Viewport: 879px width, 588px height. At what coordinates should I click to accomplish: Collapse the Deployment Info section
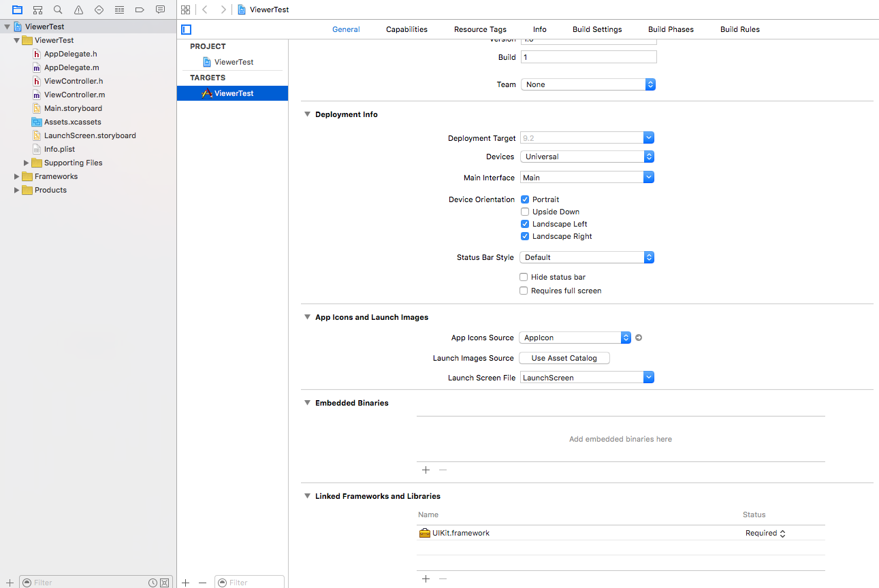[x=307, y=114]
